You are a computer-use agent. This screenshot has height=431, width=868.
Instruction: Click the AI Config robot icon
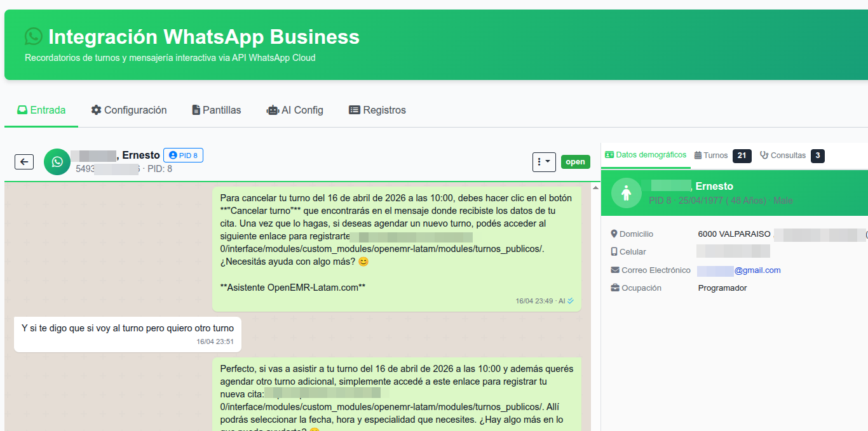click(273, 110)
